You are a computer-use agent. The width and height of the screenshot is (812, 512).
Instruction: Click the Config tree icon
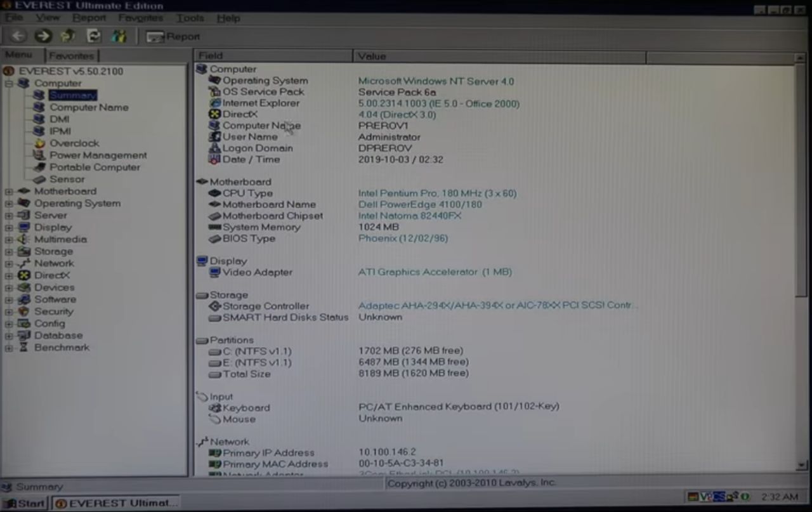coord(24,324)
